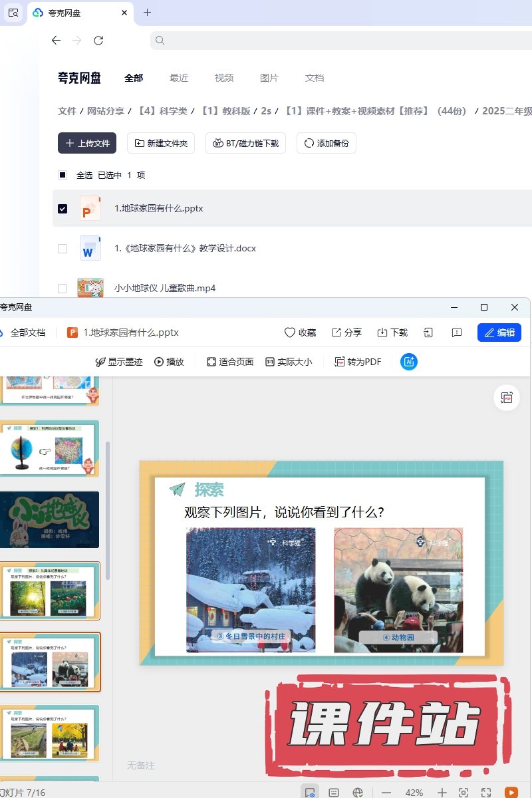Image resolution: width=532 pixels, height=798 pixels.
Task: Open the notes panel icon
Action: tap(334, 793)
